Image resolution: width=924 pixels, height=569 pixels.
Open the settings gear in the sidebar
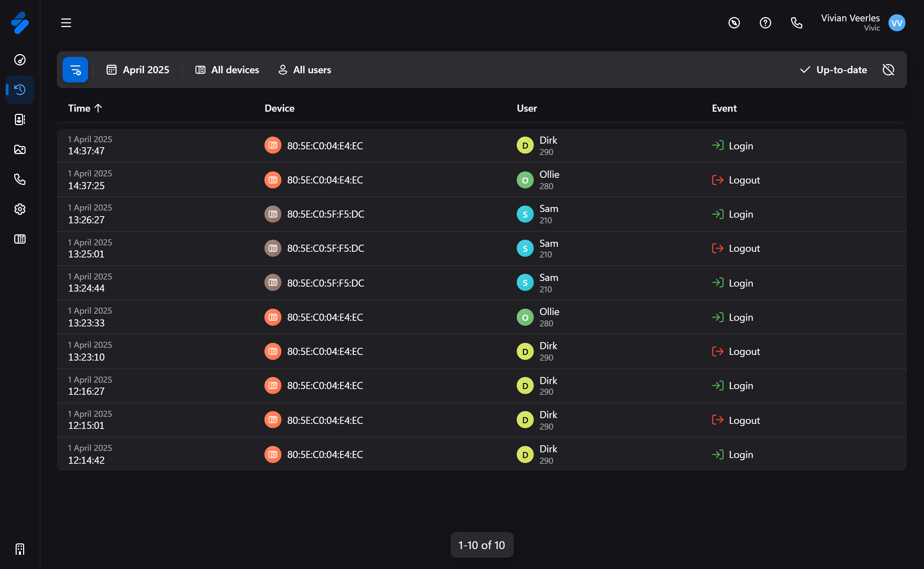[x=20, y=209]
